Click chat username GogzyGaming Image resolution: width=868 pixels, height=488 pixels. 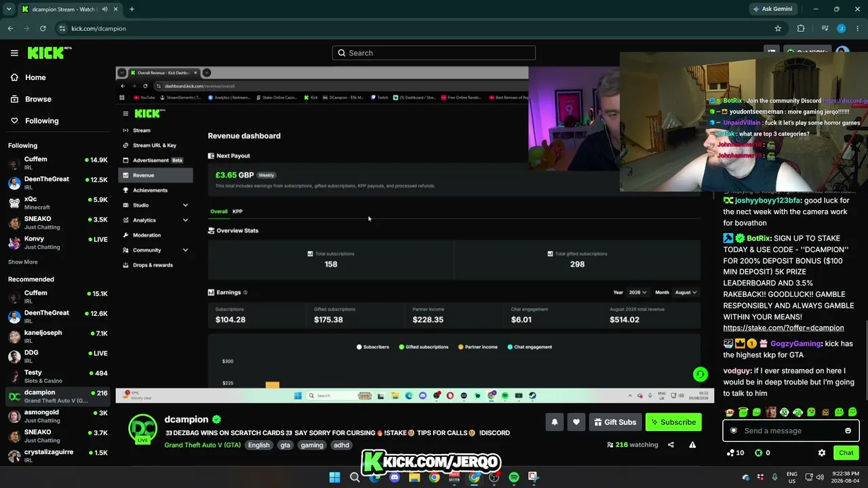point(795,344)
